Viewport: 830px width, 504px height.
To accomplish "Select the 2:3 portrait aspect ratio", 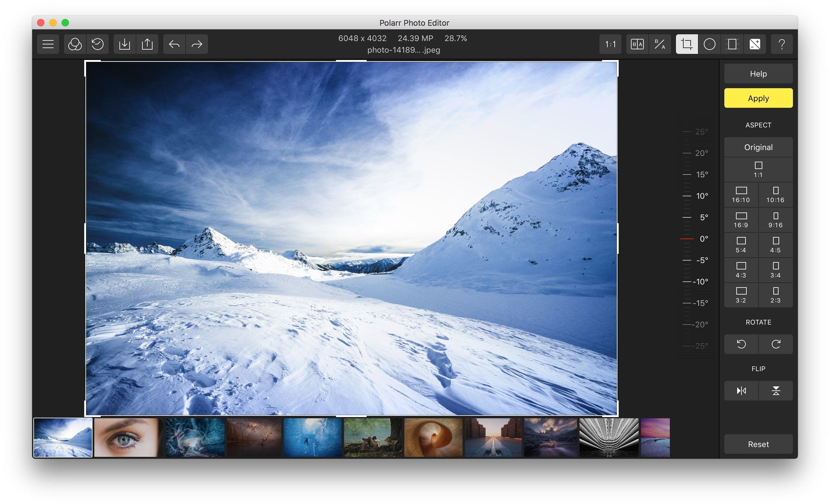I will click(x=775, y=295).
